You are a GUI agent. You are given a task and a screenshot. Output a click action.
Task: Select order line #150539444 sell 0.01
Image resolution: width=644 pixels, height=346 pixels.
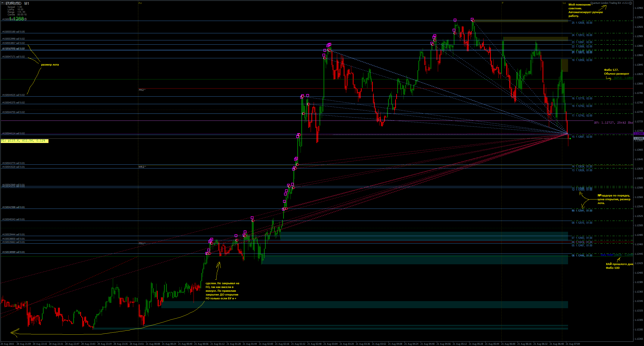(x=14, y=235)
